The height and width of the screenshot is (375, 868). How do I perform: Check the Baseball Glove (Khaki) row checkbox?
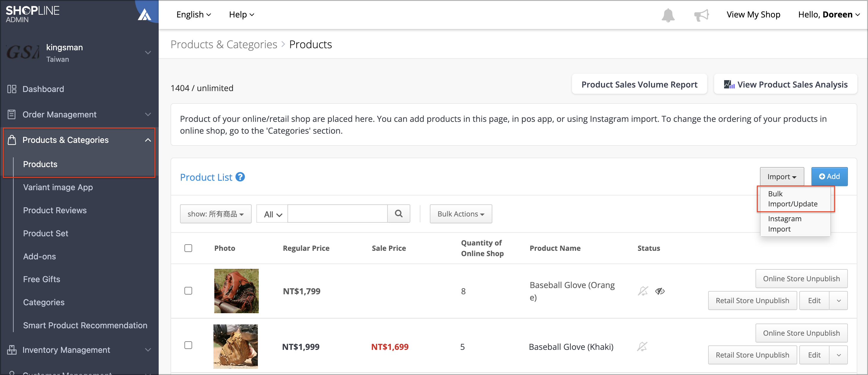(188, 345)
